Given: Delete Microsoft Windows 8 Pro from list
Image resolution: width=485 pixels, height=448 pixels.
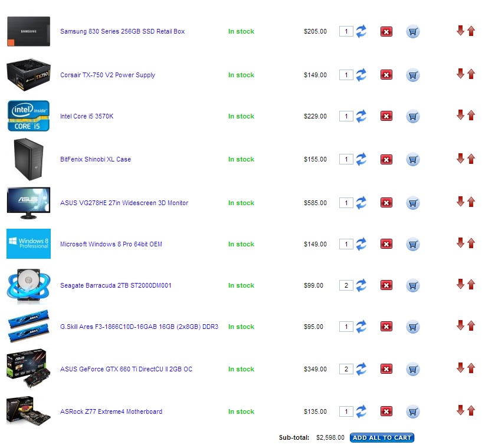Looking at the screenshot, I should [x=386, y=244].
